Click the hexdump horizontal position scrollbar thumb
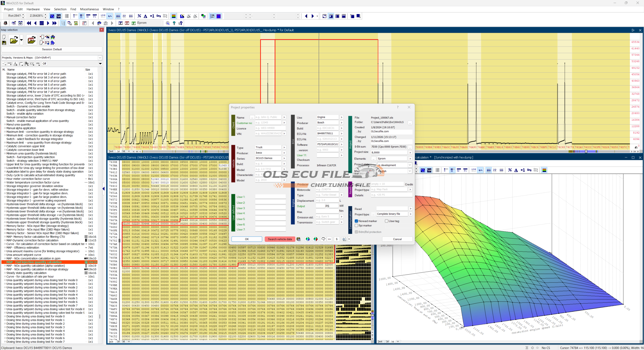 tap(586, 151)
